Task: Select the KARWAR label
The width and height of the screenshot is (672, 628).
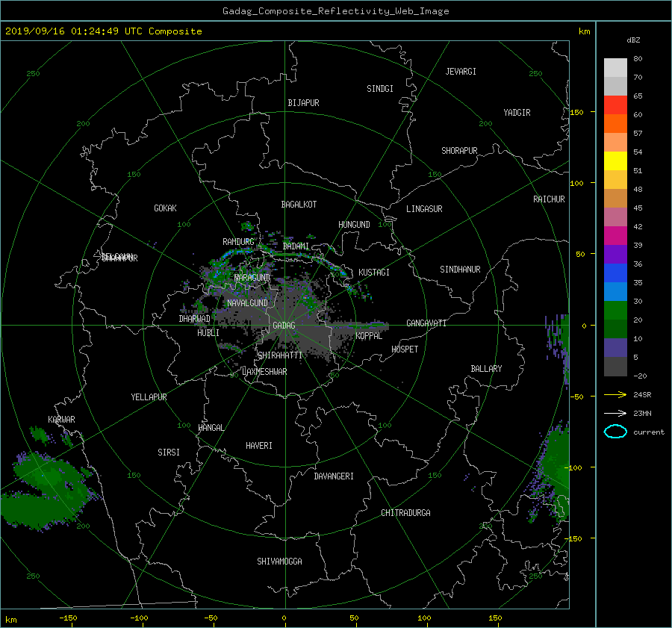Action: [x=61, y=420]
